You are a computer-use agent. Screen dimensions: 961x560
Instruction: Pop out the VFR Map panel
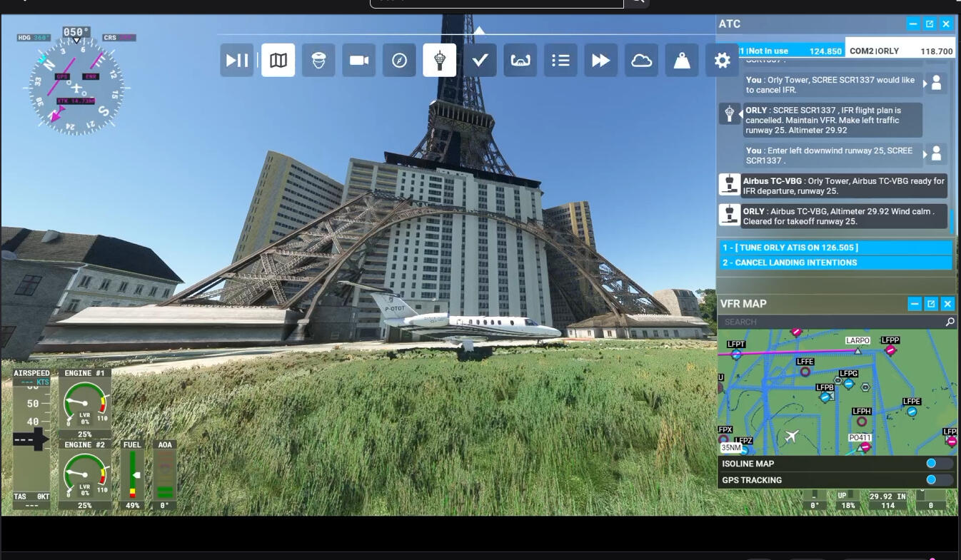(931, 304)
